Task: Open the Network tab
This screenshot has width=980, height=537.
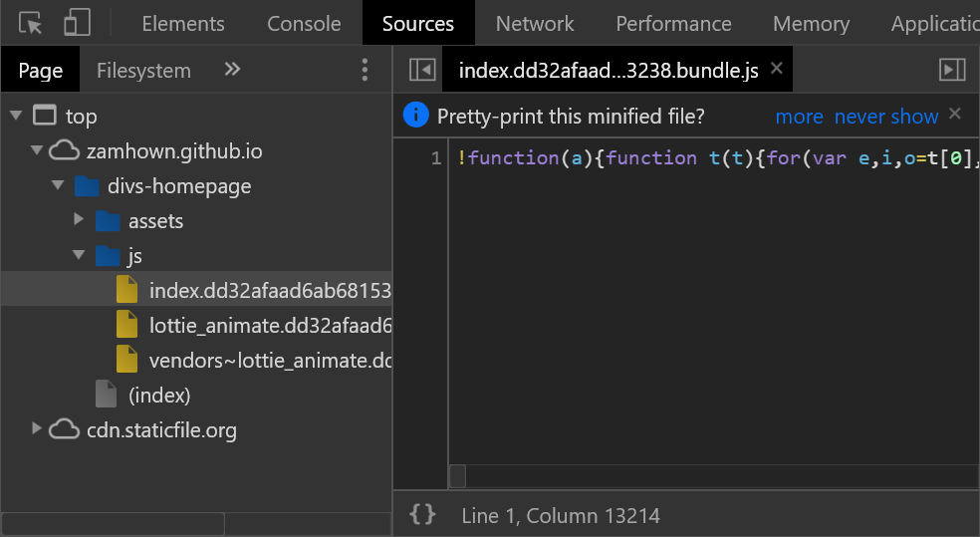Action: coord(535,24)
